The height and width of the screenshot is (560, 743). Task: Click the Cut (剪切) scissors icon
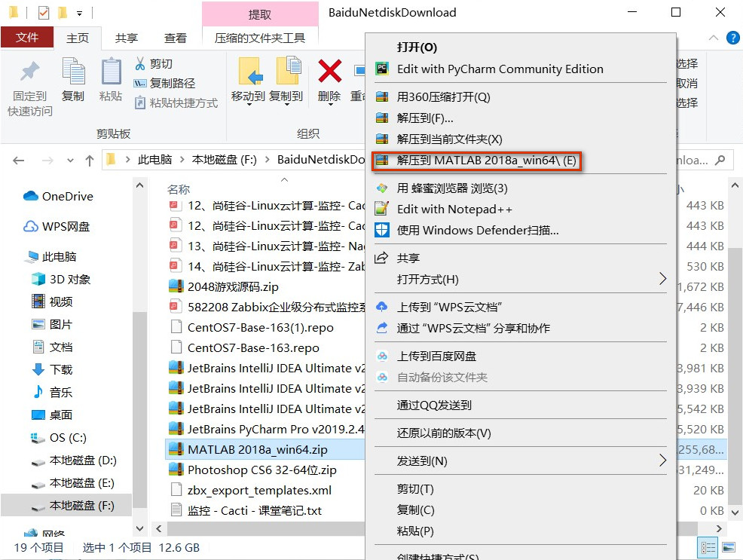(140, 63)
